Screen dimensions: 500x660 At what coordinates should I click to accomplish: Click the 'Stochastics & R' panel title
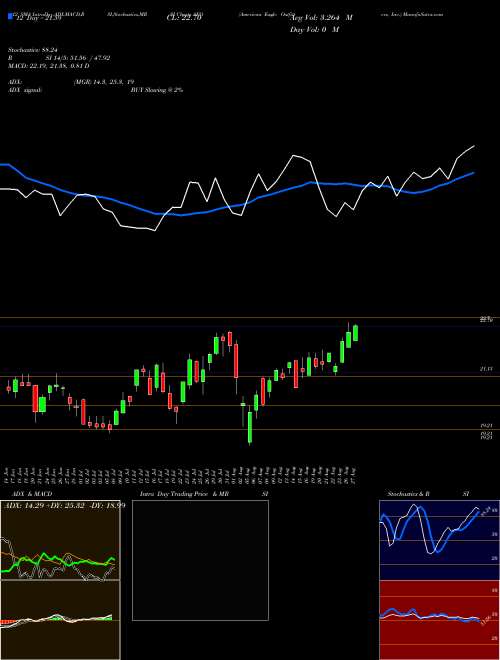pyautogui.click(x=409, y=494)
